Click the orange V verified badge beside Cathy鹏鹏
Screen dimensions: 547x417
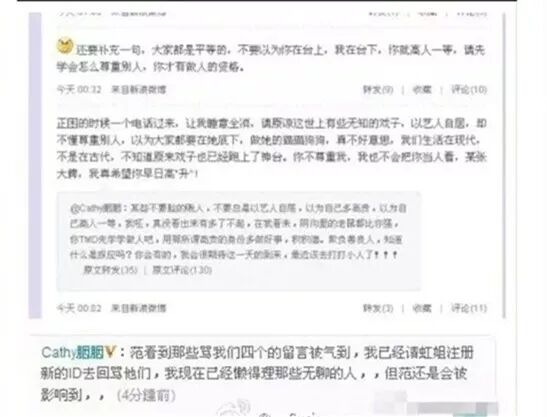click(110, 352)
